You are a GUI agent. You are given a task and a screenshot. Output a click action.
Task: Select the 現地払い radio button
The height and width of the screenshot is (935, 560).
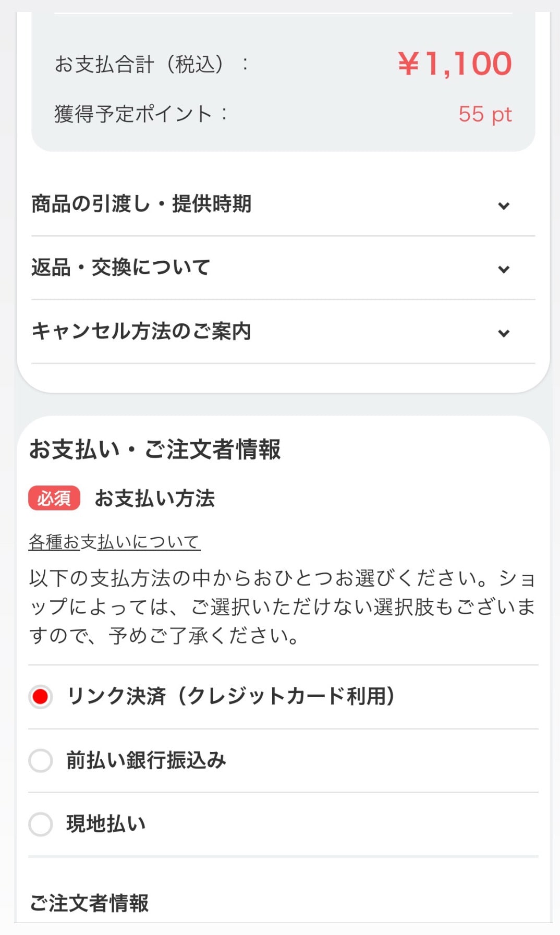point(41,824)
